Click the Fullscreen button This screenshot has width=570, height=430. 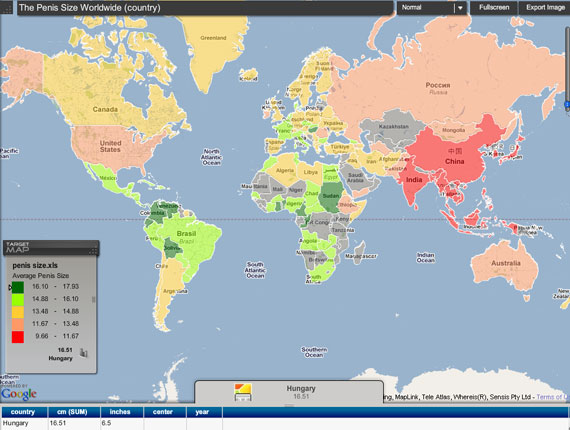coord(494,8)
